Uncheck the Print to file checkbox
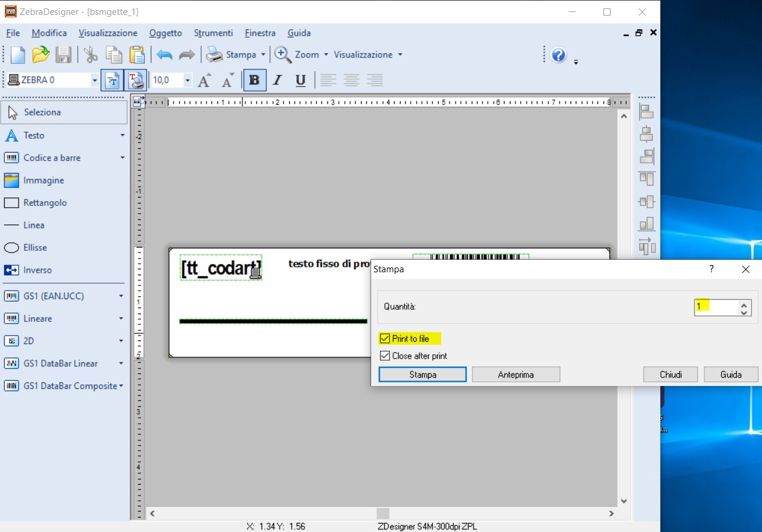762x532 pixels. click(x=385, y=339)
